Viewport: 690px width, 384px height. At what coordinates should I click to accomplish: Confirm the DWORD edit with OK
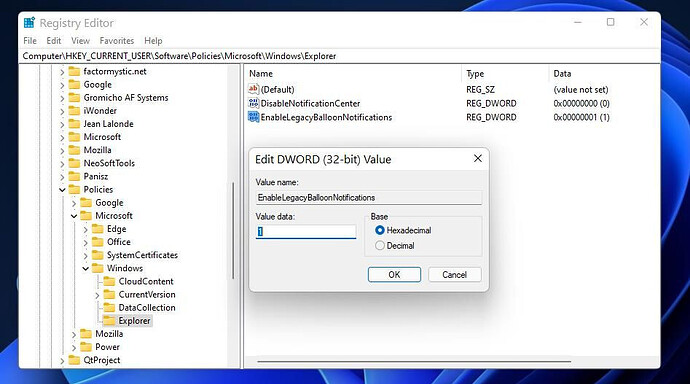pyautogui.click(x=394, y=274)
